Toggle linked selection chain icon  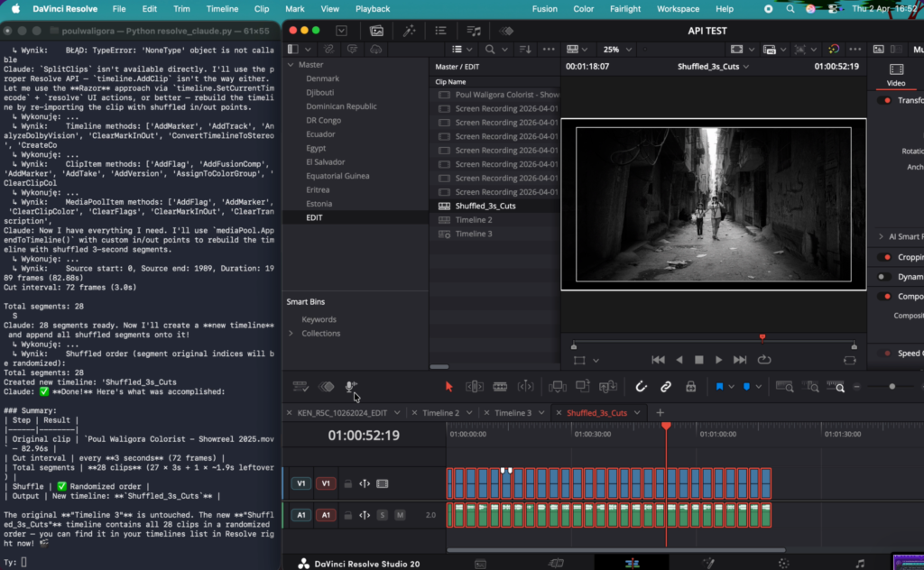[667, 388]
